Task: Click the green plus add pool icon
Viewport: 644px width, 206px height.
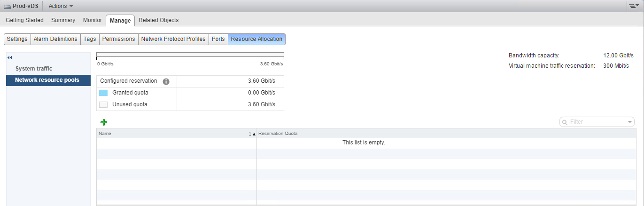Action: (104, 122)
